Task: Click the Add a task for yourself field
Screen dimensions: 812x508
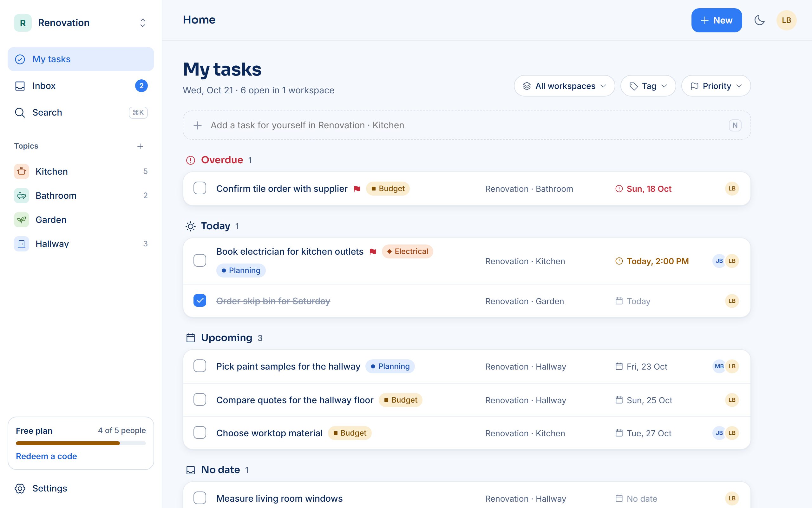Action: (x=467, y=125)
